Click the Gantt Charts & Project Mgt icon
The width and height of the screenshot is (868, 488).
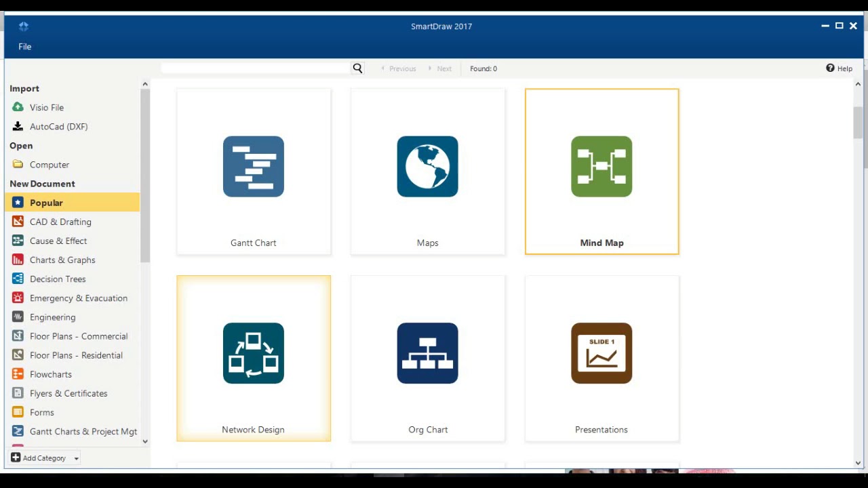pos(18,430)
